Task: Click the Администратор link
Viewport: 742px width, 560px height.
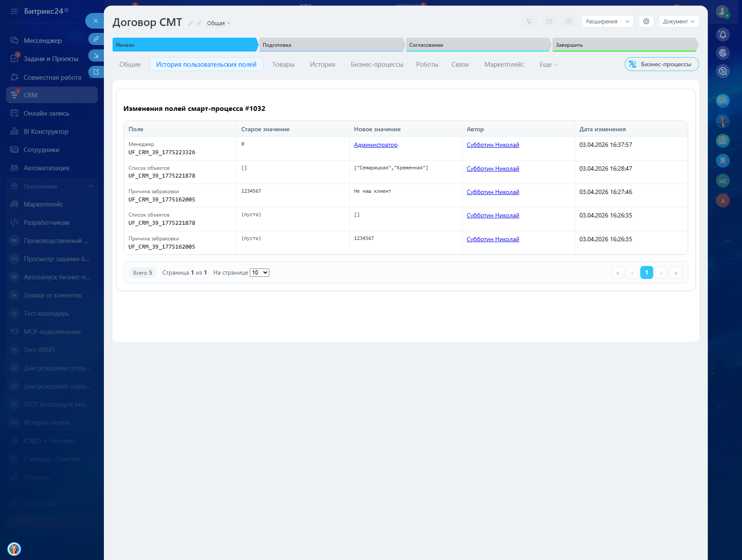Action: [x=375, y=145]
